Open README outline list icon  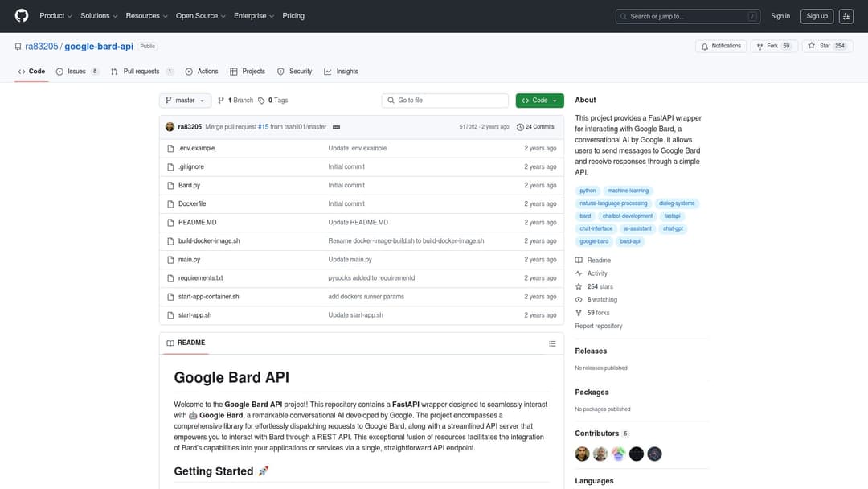[x=552, y=343]
